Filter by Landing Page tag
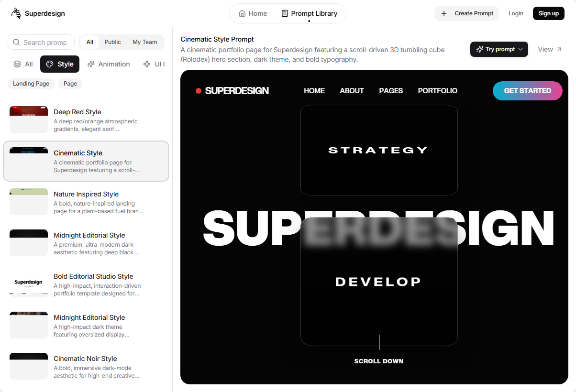The height and width of the screenshot is (392, 576). (x=31, y=84)
